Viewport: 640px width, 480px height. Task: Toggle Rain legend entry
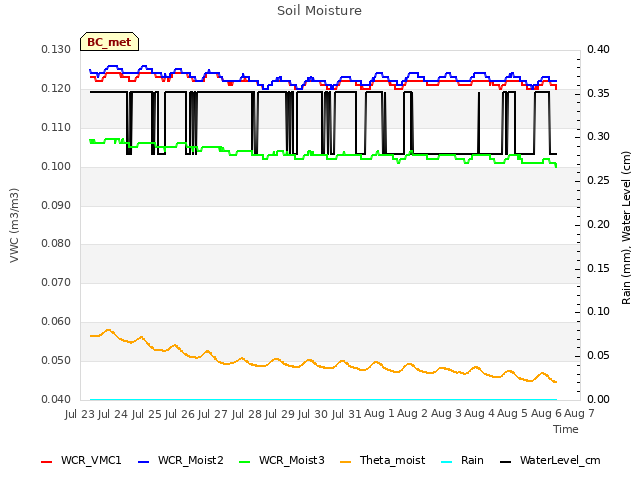(462, 461)
